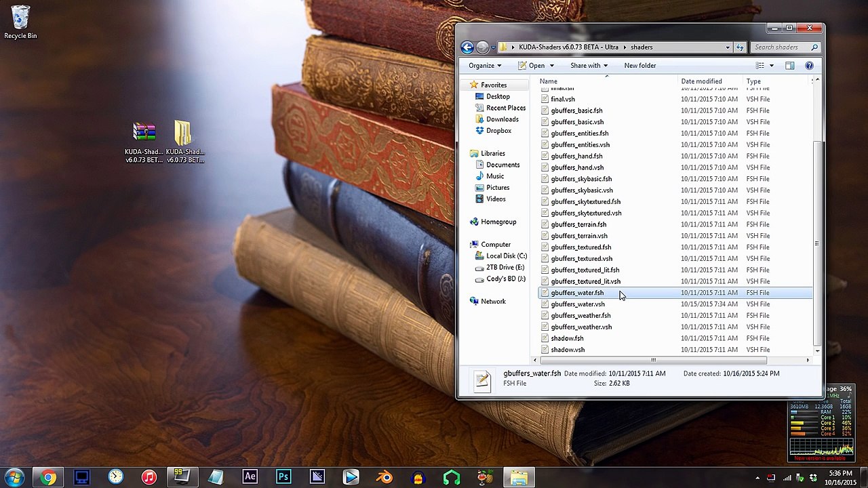This screenshot has height=488, width=868.
Task: Select Libraries in navigation pane
Action: pos(493,154)
